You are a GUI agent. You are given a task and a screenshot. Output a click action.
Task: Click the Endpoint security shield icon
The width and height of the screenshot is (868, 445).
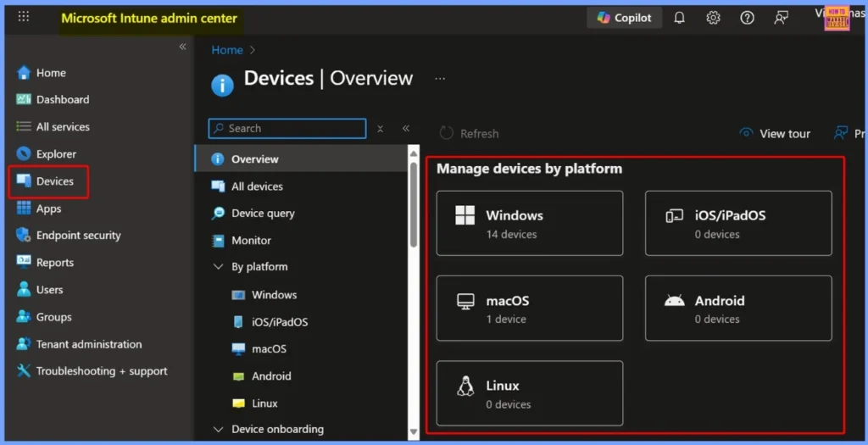tap(23, 236)
